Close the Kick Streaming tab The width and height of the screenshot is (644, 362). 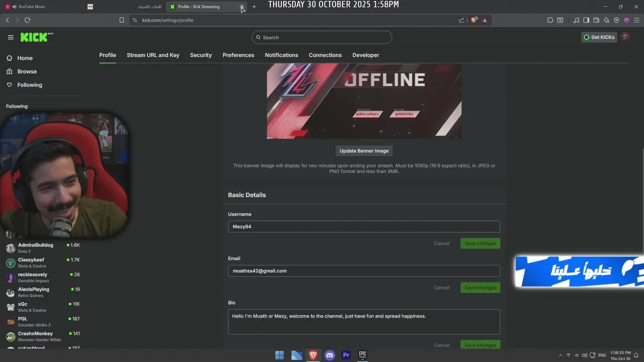coord(242,7)
